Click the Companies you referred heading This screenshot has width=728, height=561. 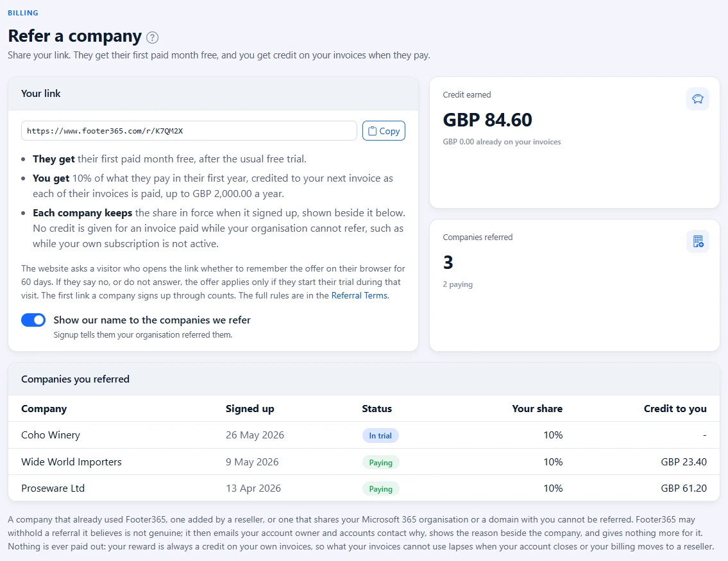pos(75,379)
